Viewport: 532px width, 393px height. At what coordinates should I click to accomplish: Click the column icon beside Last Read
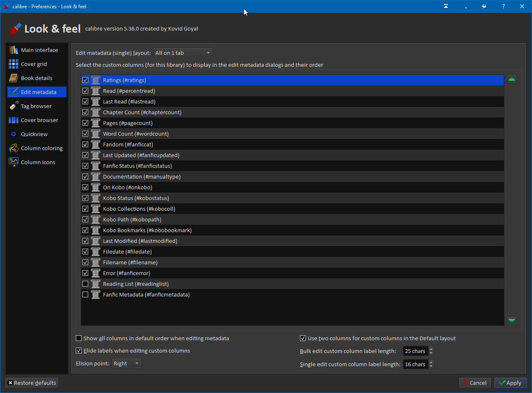point(96,101)
